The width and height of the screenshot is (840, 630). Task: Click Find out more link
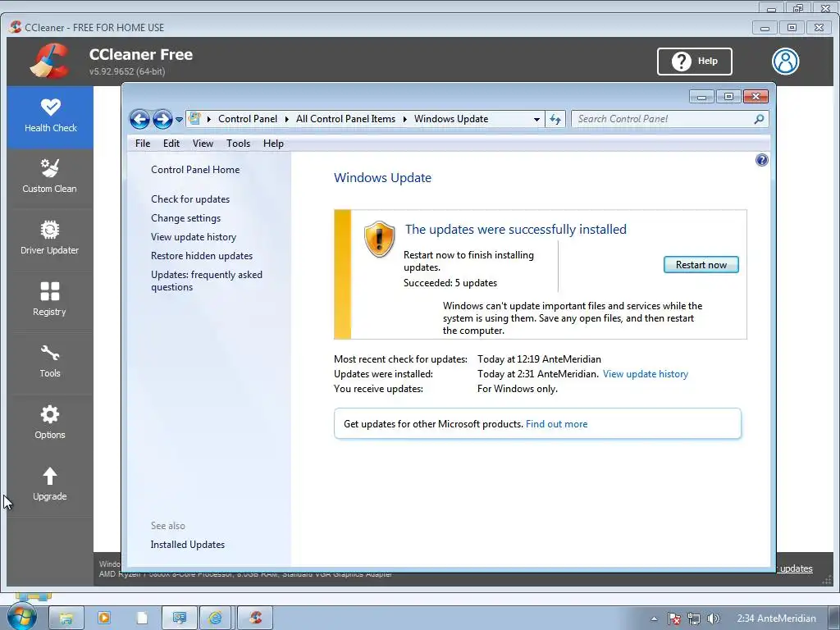[557, 424]
